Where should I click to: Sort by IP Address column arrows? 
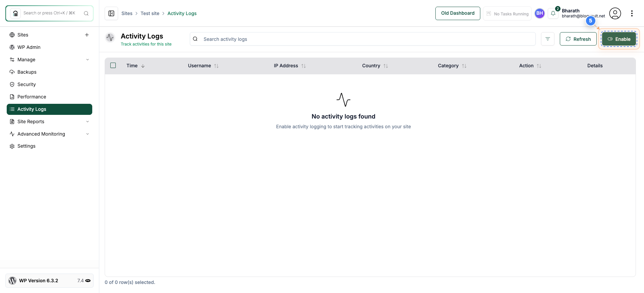(x=304, y=66)
